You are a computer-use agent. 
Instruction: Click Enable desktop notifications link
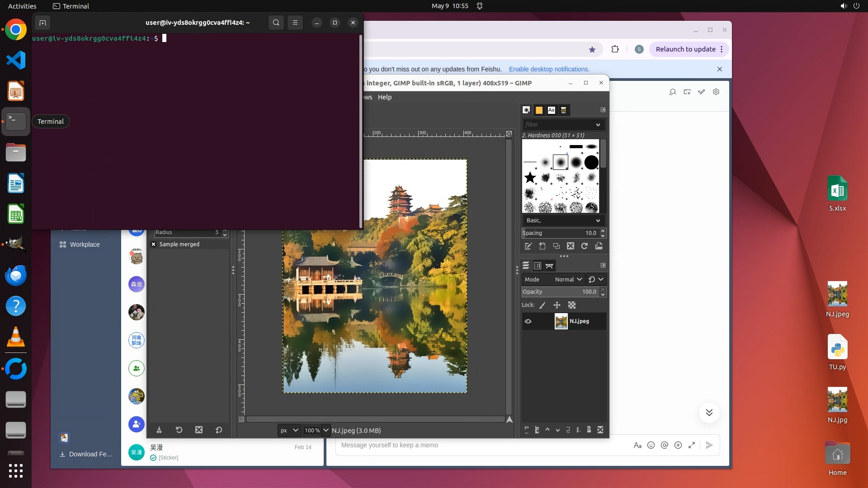pyautogui.click(x=549, y=69)
